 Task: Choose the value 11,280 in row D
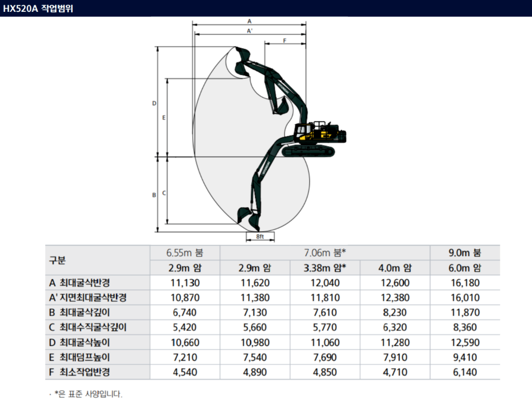tap(395, 342)
